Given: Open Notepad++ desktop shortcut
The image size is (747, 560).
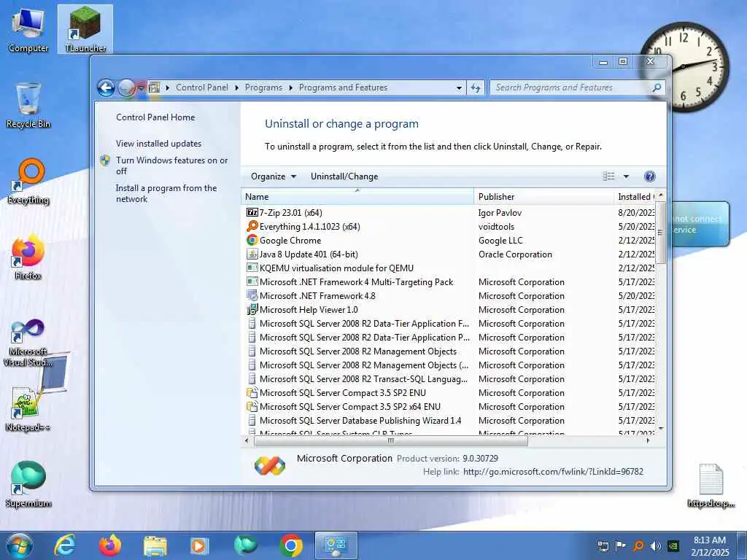Looking at the screenshot, I should coord(28,410).
